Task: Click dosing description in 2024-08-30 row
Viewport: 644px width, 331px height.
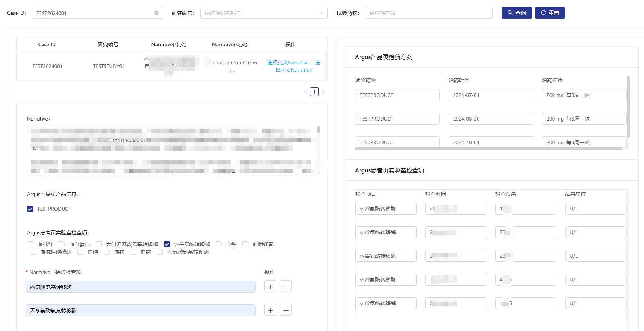Action: pos(584,119)
